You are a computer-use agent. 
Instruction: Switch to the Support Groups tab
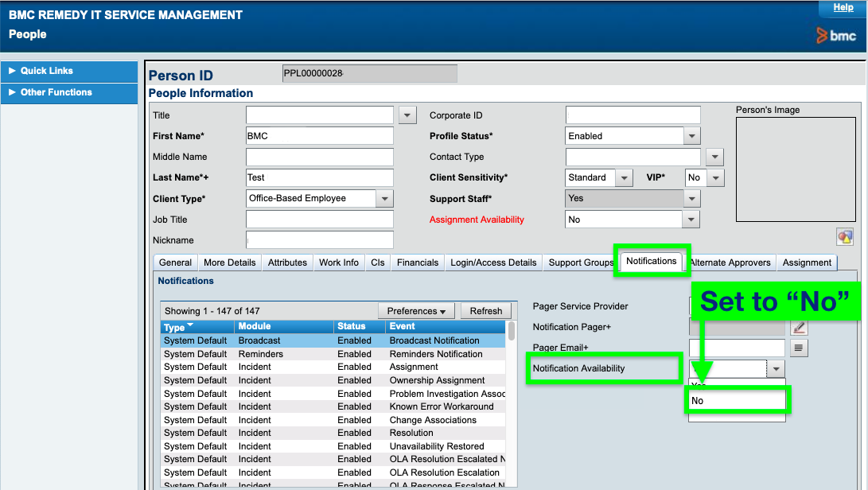point(581,262)
